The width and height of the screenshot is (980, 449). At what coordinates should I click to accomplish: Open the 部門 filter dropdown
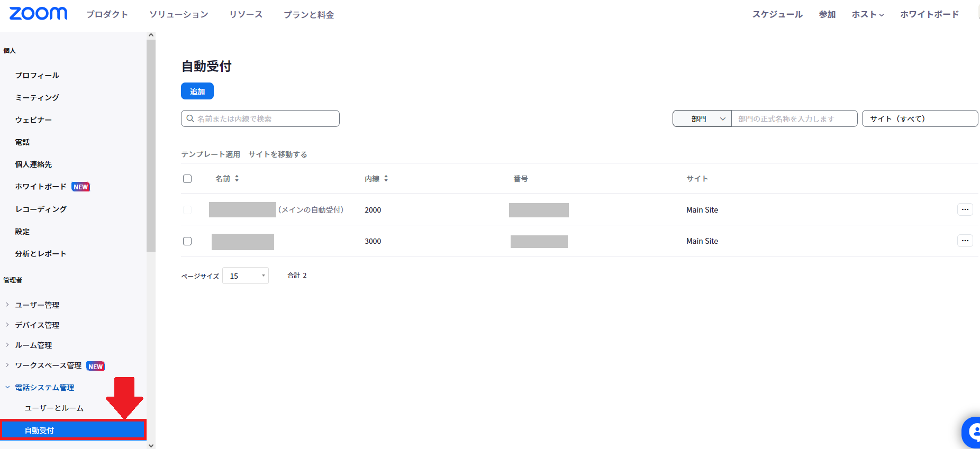(x=702, y=118)
